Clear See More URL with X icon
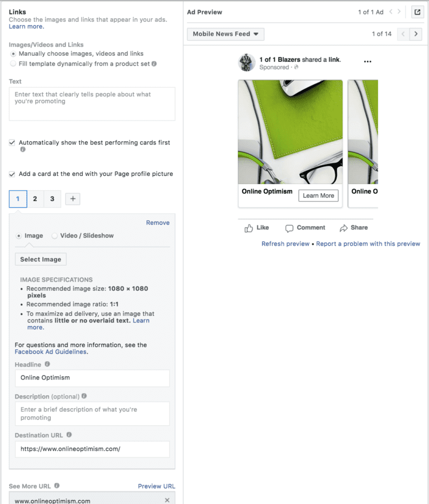This screenshot has width=429, height=504. coord(167,500)
